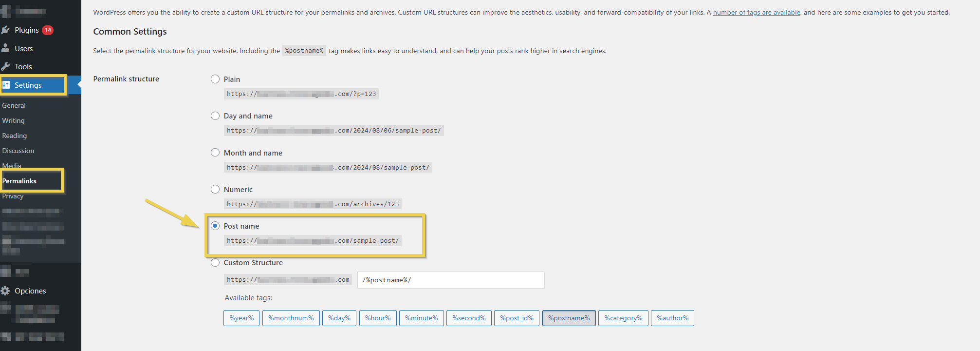Select the Plain permalink radio button
Viewport: 980px width, 351px height.
pos(215,79)
